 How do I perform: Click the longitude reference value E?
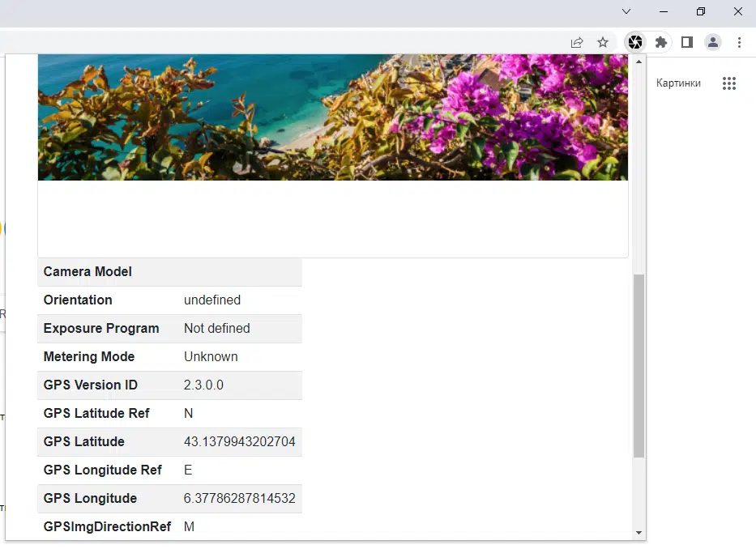188,470
